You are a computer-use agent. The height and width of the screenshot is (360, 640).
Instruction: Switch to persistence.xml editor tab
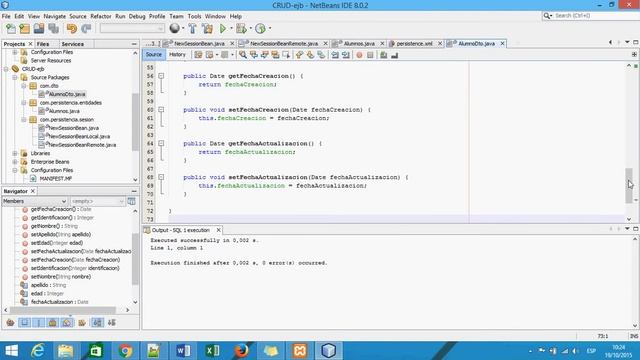point(414,43)
